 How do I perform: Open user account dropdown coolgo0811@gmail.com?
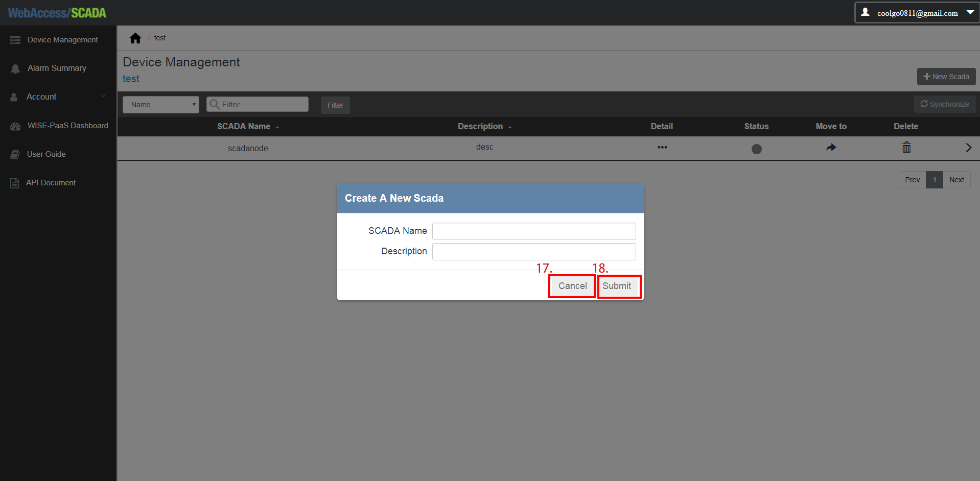pos(917,13)
